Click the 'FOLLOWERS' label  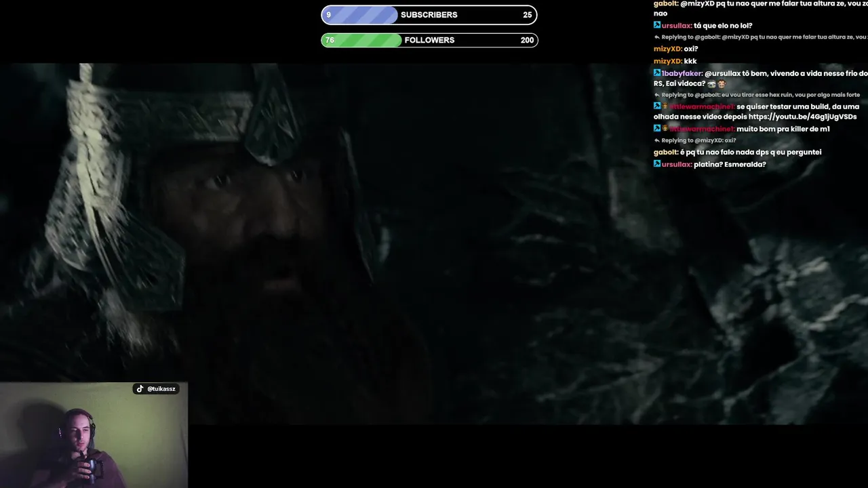(429, 40)
